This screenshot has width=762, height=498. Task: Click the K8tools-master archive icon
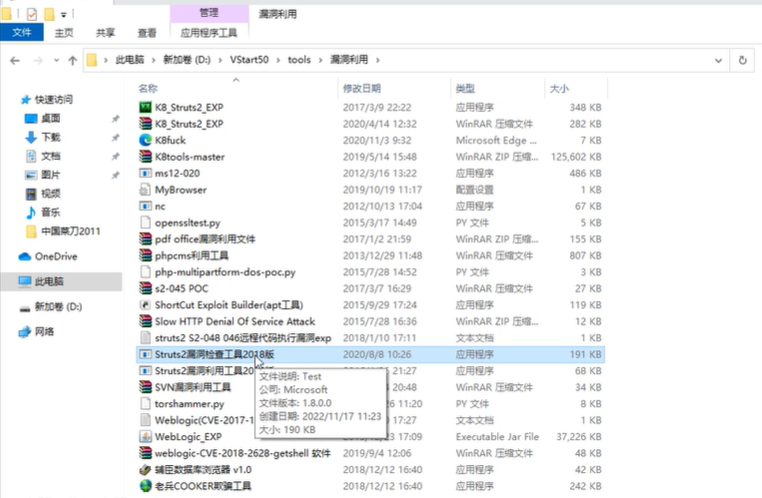(x=145, y=157)
